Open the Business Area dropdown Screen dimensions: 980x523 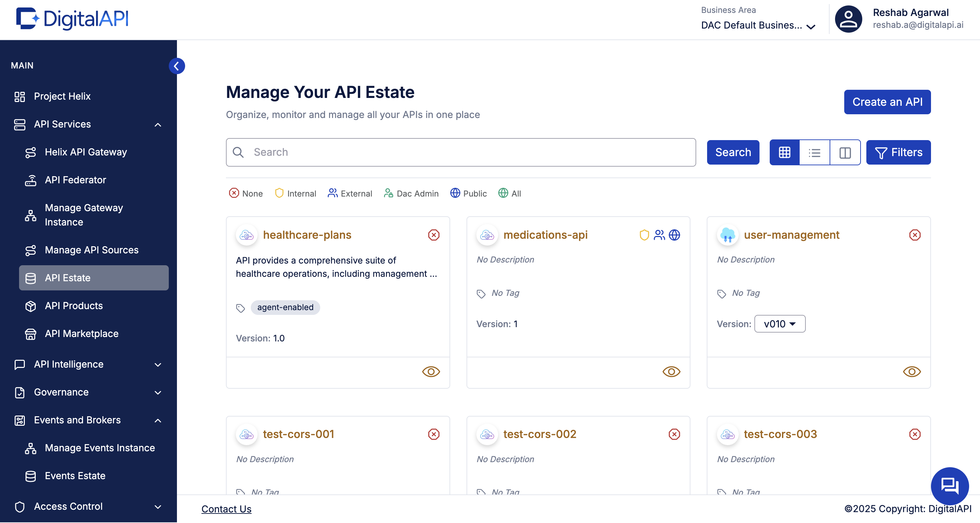(758, 26)
